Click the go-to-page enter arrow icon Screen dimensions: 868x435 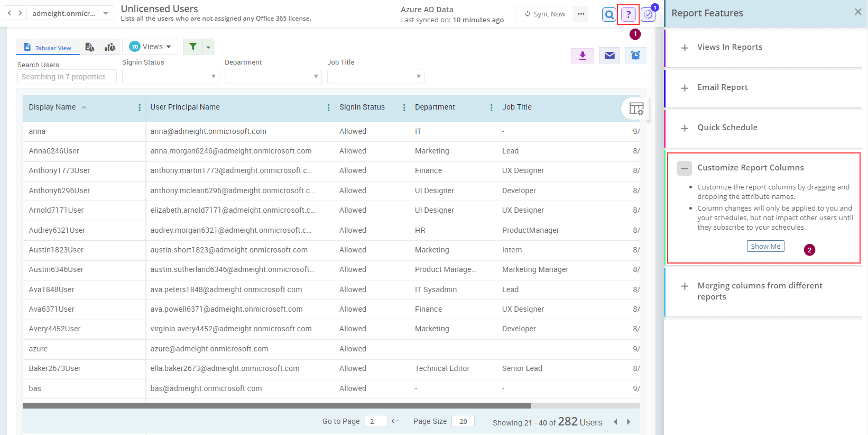point(394,421)
